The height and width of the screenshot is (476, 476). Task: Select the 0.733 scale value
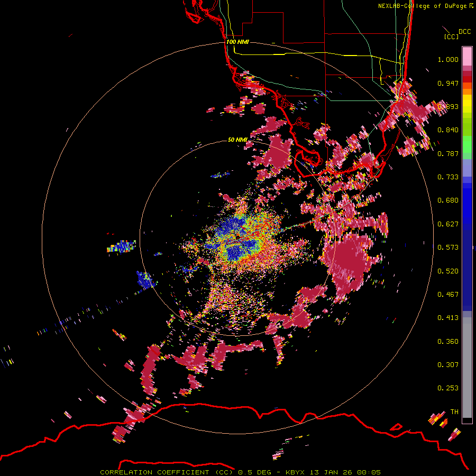(448, 177)
